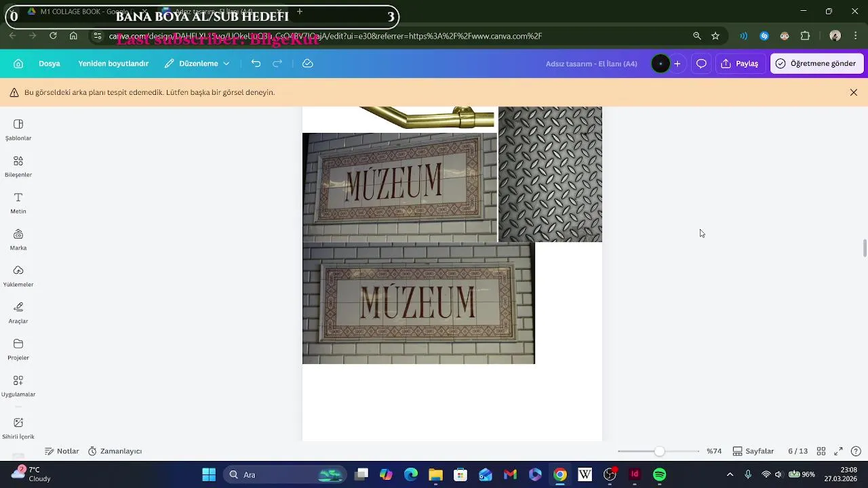Open the Araçlar tools panel
The width and height of the screenshot is (868, 488).
click(18, 313)
